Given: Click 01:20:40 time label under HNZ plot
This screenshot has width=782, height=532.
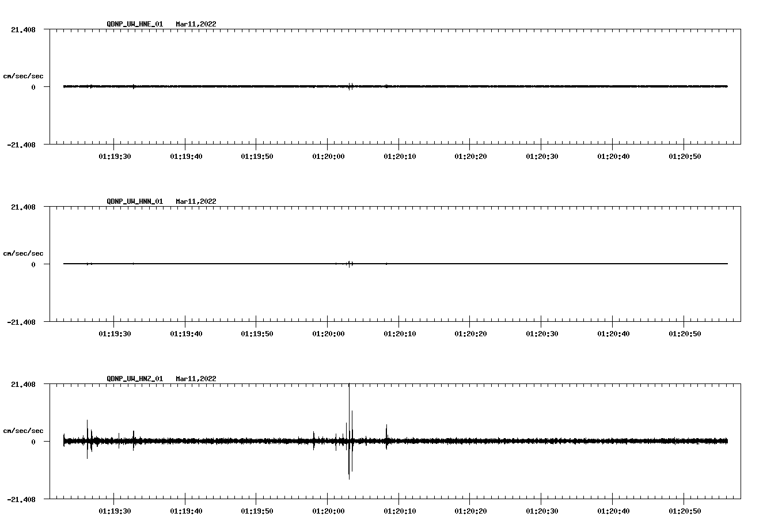Looking at the screenshot, I should [x=613, y=511].
